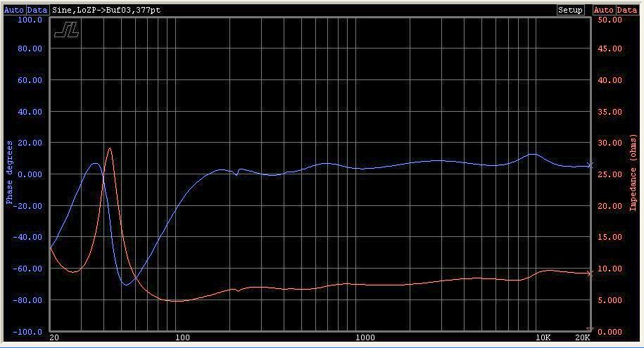Select the title text Sine,LoZP->Buf03,377pt
This screenshot has width=644, height=348.
[x=106, y=11]
